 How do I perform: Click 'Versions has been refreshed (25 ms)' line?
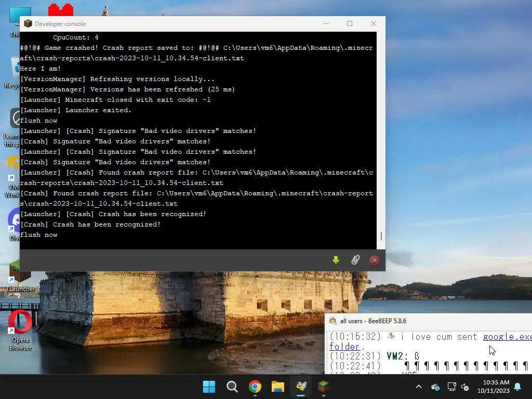128,89
